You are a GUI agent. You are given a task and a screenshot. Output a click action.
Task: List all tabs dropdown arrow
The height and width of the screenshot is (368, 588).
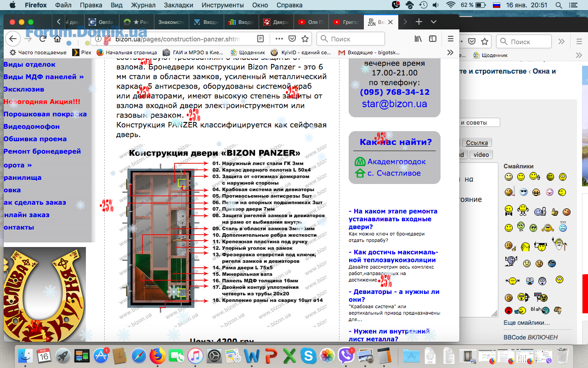[x=434, y=22]
